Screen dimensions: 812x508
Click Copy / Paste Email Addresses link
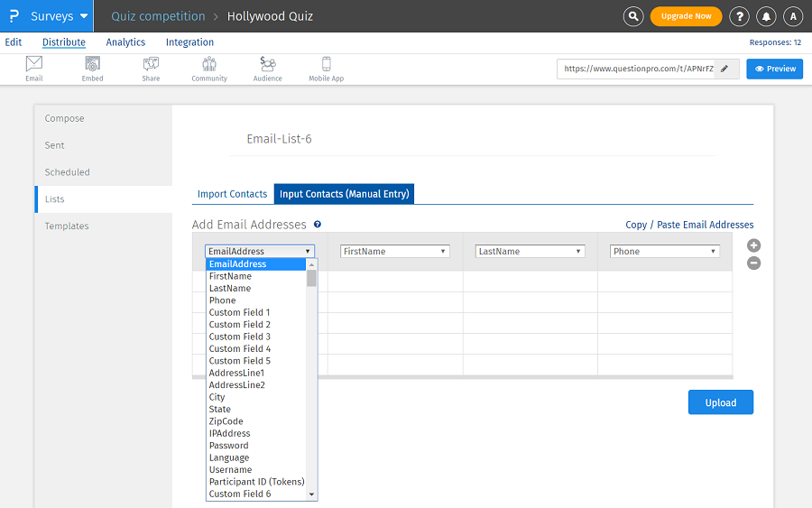[689, 225]
